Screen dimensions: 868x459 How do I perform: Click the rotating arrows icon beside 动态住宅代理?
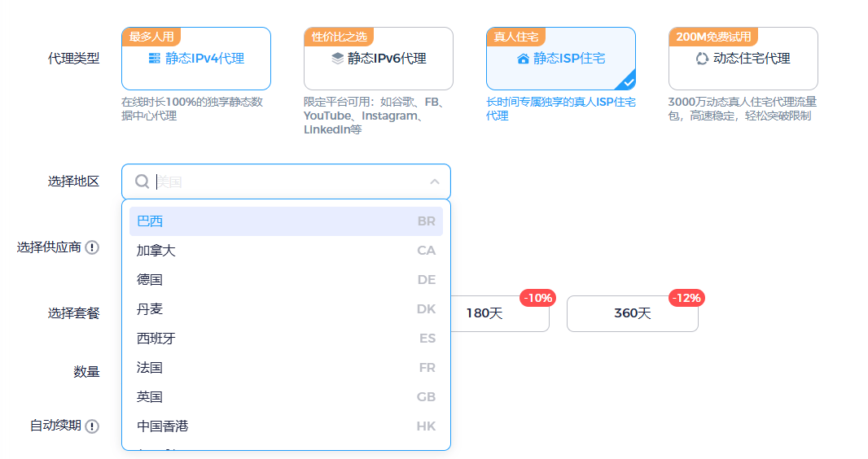pyautogui.click(x=702, y=58)
